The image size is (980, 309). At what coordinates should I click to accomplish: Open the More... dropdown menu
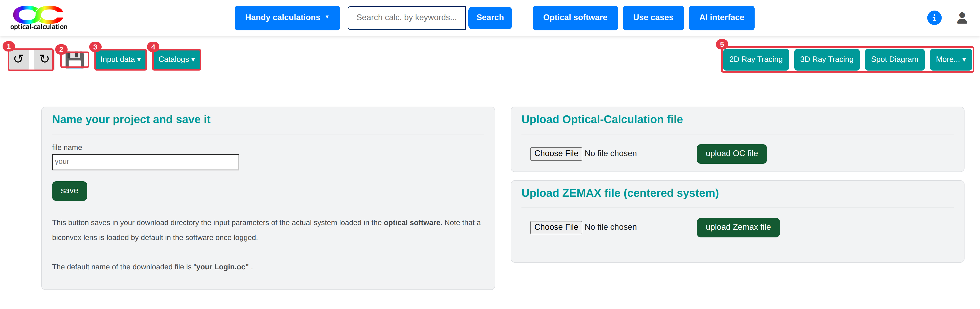click(x=951, y=59)
